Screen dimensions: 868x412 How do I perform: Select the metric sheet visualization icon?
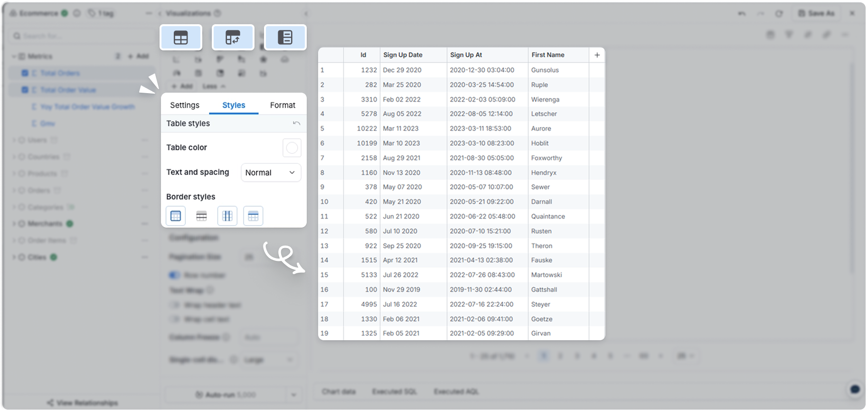(x=285, y=37)
